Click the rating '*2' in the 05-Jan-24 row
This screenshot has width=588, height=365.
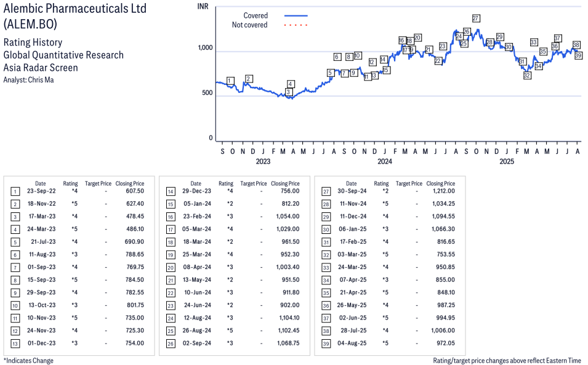click(x=230, y=204)
